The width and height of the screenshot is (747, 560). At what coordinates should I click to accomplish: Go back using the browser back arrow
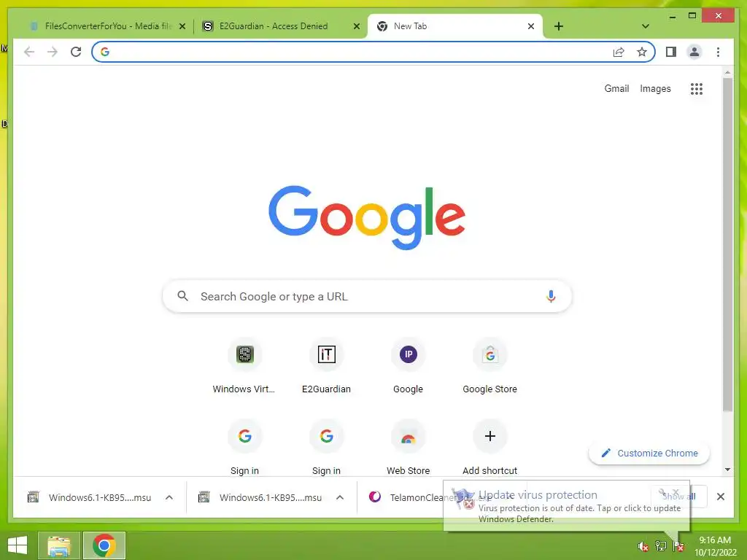pos(29,52)
